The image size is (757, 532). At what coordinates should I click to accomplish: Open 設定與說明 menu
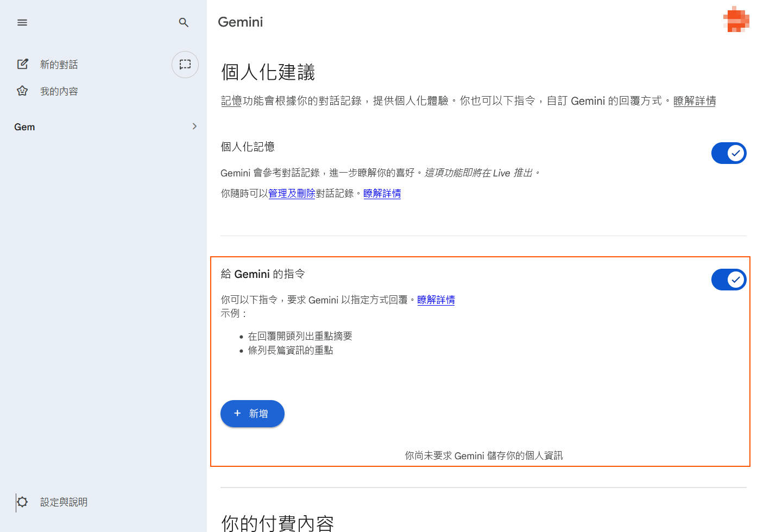click(x=64, y=502)
